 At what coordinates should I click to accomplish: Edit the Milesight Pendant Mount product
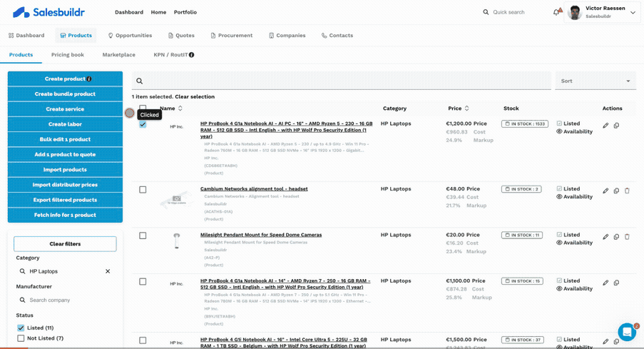pyautogui.click(x=605, y=237)
